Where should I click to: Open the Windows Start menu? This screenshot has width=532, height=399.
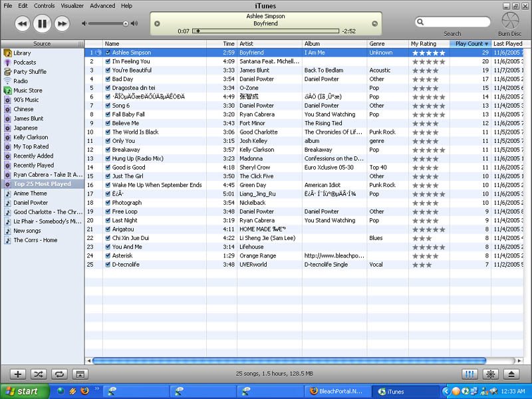(25, 392)
